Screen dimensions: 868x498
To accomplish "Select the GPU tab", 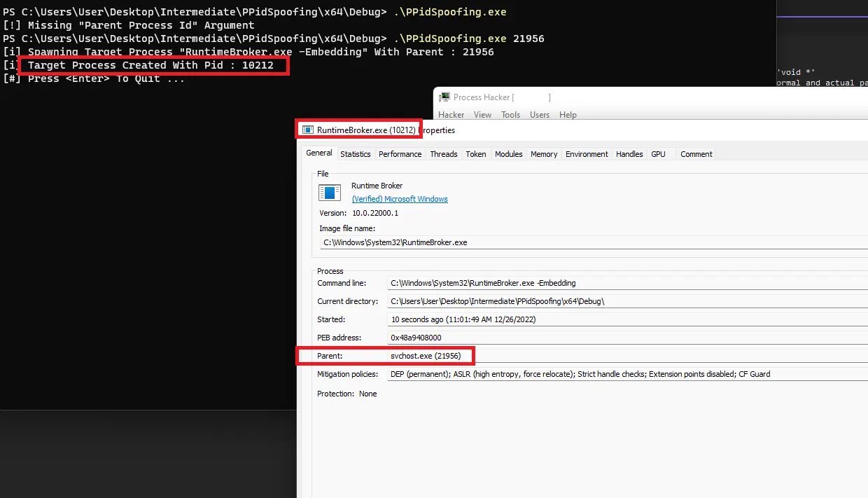I will 658,154.
